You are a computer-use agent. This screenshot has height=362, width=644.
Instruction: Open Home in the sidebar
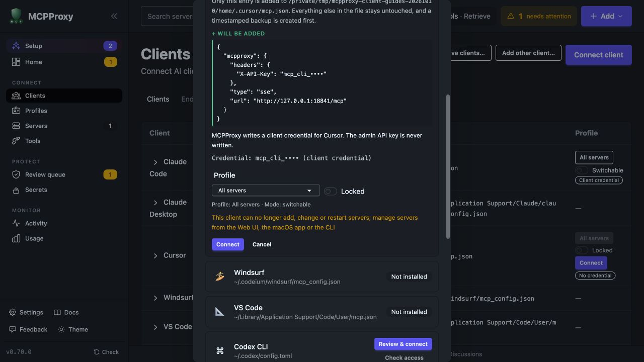pos(64,62)
